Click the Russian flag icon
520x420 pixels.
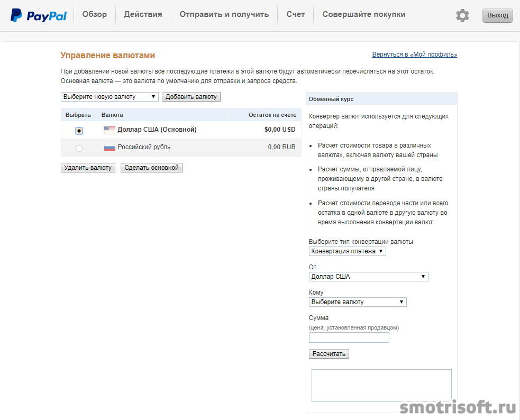tap(110, 147)
